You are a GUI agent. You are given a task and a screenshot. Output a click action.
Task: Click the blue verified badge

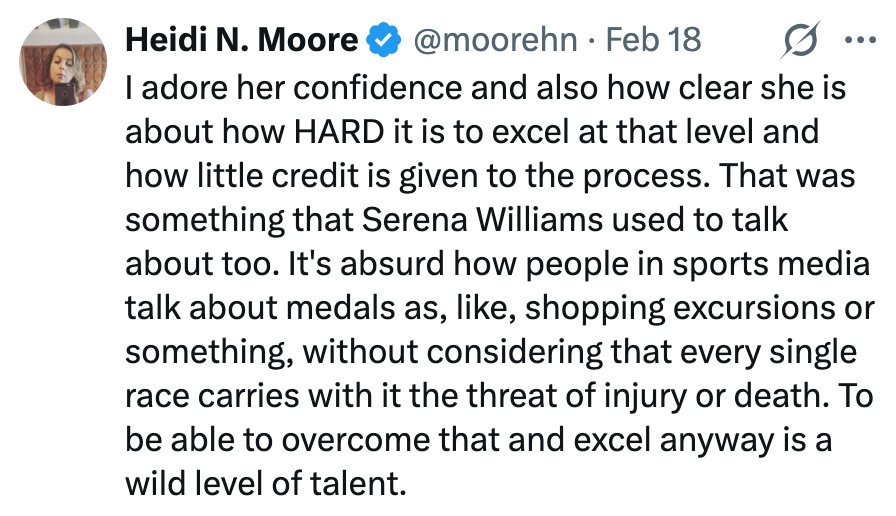tap(384, 41)
